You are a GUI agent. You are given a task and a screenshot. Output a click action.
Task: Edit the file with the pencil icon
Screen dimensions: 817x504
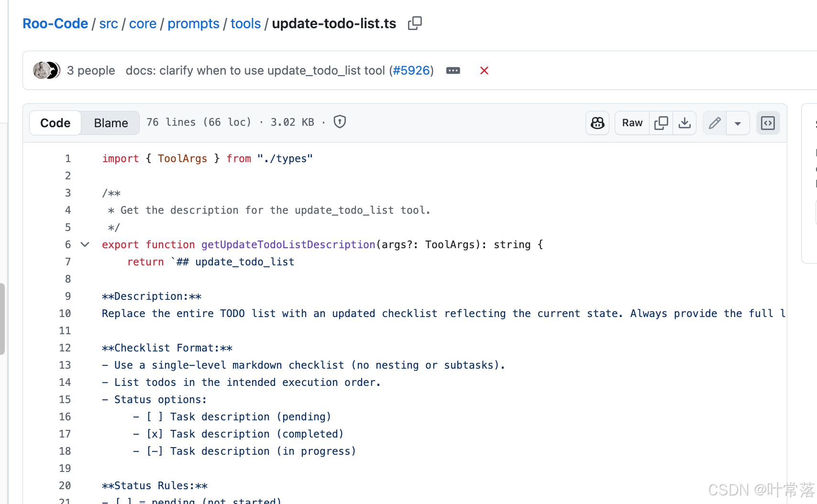pos(714,123)
